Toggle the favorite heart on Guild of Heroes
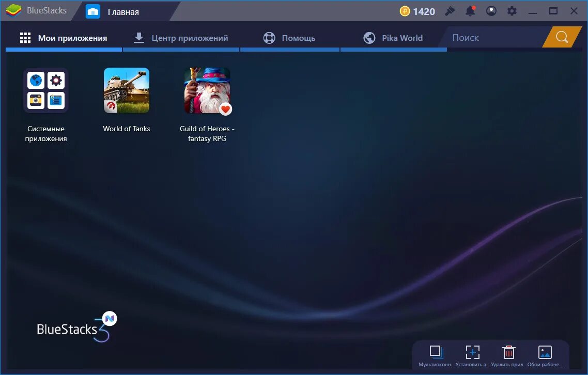Image resolution: width=588 pixels, height=375 pixels. pyautogui.click(x=225, y=109)
